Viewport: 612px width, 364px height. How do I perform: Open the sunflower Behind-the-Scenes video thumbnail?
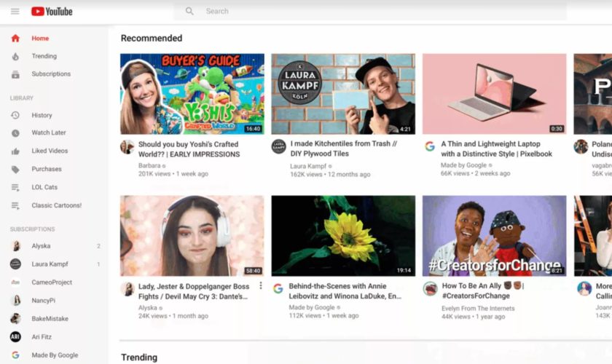[343, 235]
